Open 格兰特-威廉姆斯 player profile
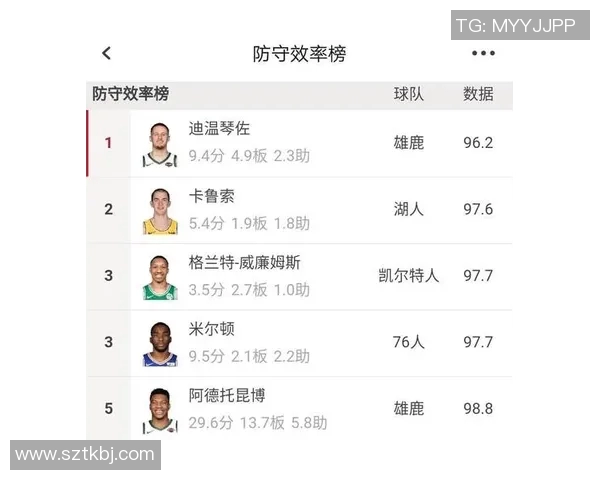Viewport: 600px width, 480px height. 244,262
